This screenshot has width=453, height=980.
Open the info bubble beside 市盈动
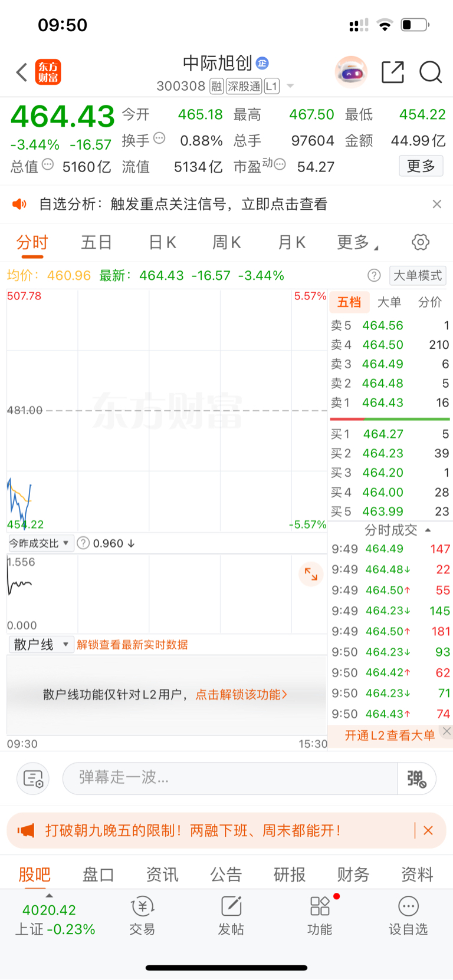[x=280, y=164]
